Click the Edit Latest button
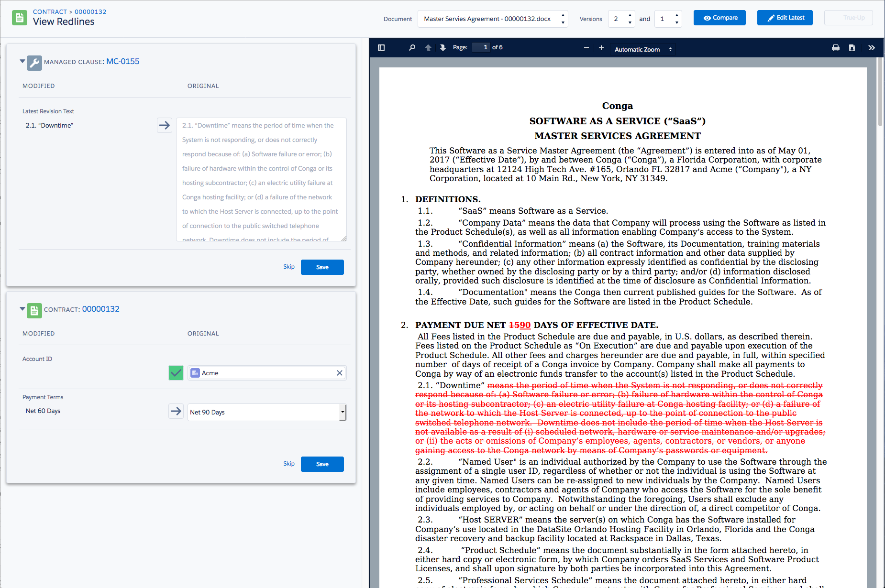Image resolution: width=885 pixels, height=588 pixels. click(x=785, y=18)
